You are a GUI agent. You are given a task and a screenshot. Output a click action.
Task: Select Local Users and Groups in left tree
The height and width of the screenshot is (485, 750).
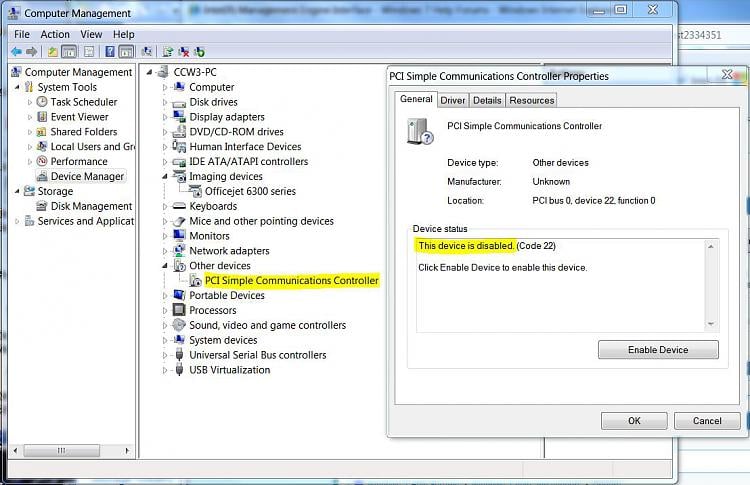[93, 146]
